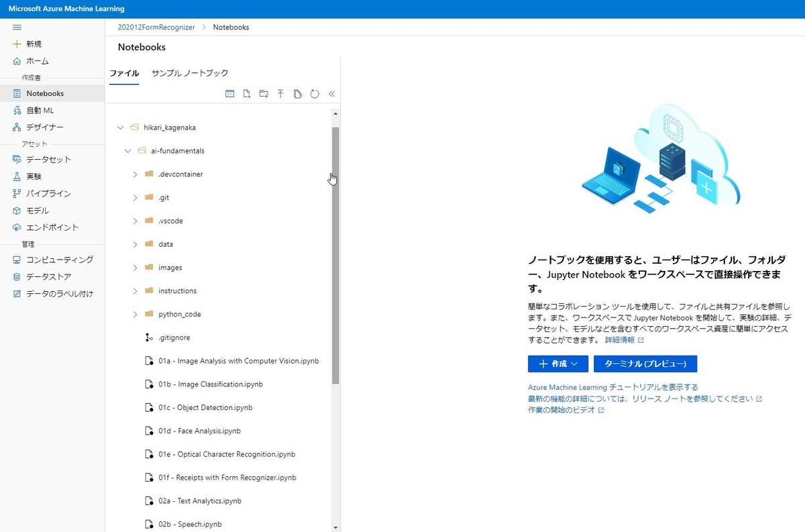
Task: Open 01d - Face Analysis.ipynb
Action: pyautogui.click(x=199, y=431)
